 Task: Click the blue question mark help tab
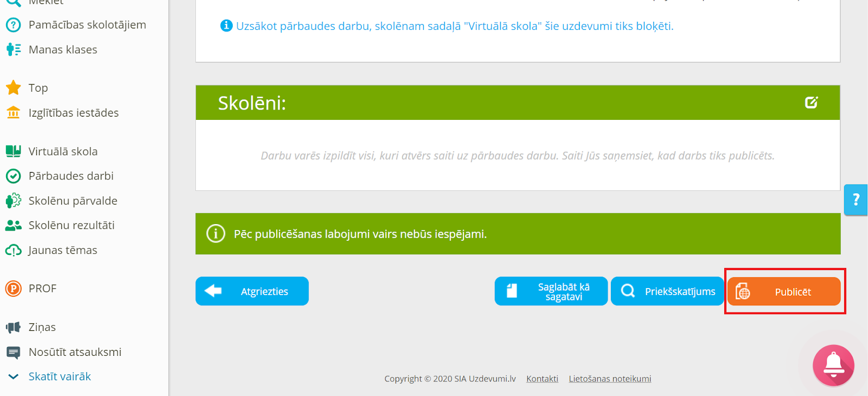pos(856,200)
